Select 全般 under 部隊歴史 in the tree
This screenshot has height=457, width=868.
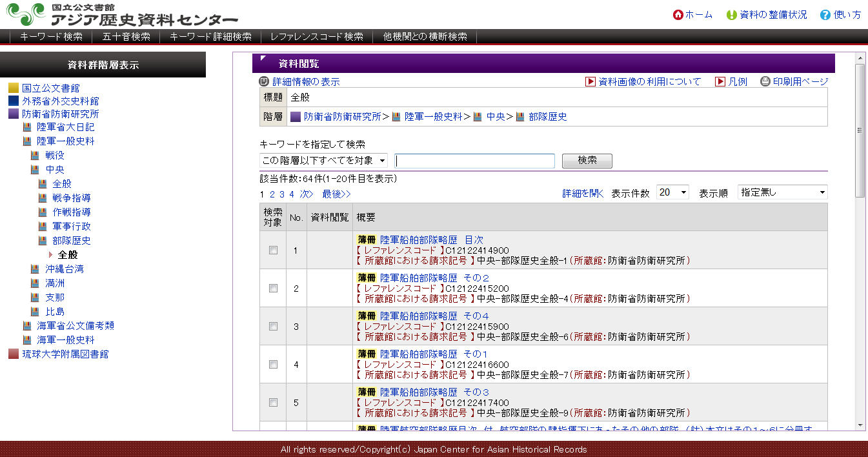click(68, 254)
